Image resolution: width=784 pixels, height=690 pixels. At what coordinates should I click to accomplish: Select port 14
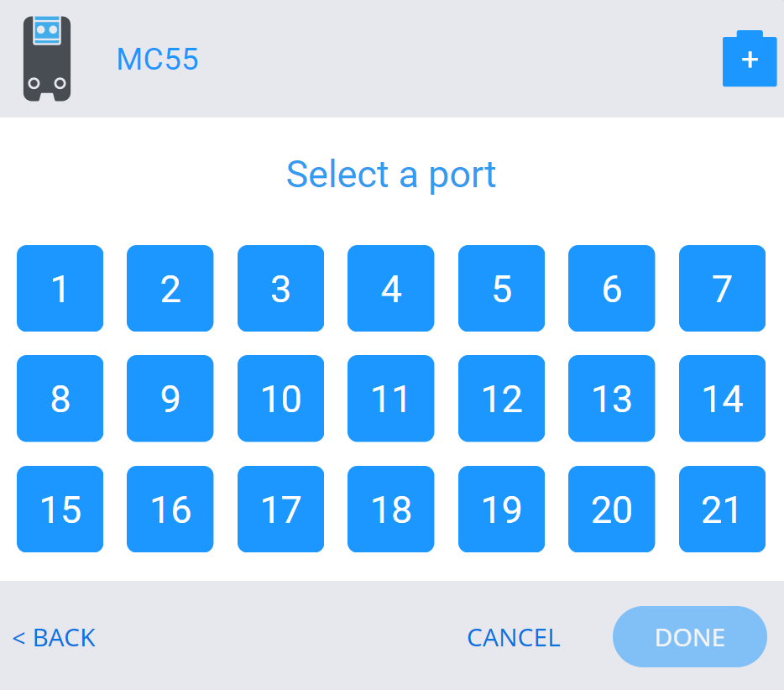(722, 399)
